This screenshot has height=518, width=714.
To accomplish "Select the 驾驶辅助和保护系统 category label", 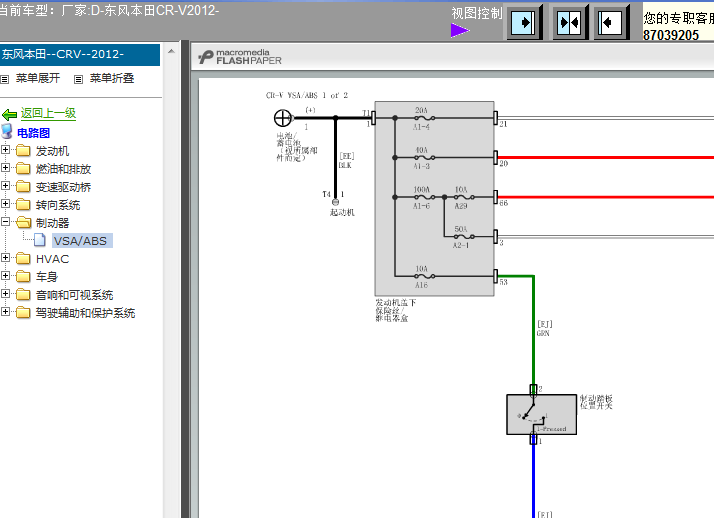I will tap(85, 313).
